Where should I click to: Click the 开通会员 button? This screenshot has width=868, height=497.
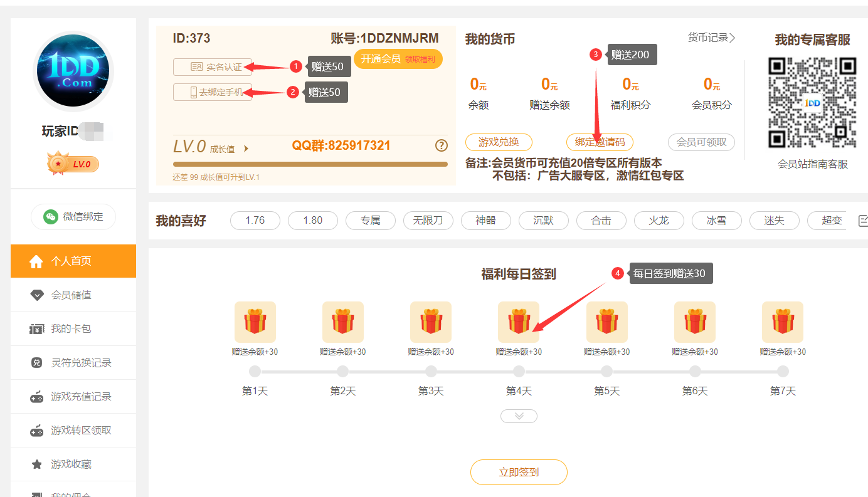click(x=398, y=59)
